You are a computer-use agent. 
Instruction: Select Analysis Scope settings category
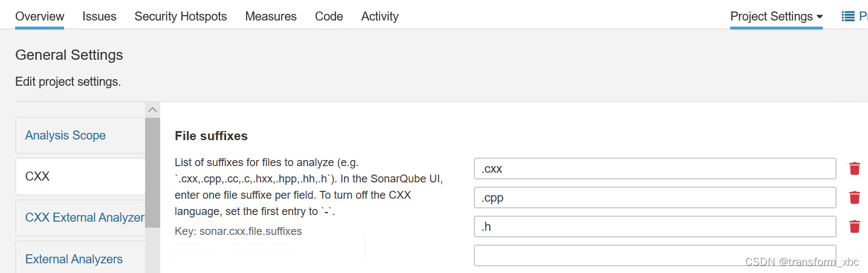pyautogui.click(x=65, y=135)
